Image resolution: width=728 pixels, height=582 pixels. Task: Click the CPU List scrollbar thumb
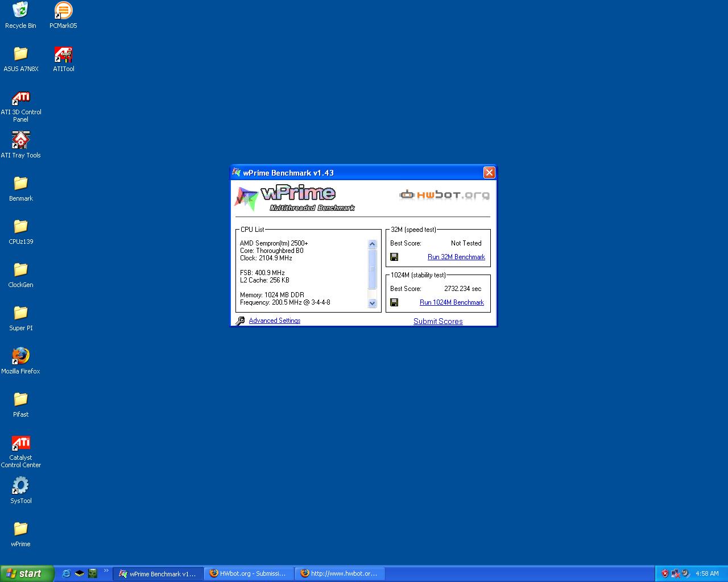(x=373, y=269)
